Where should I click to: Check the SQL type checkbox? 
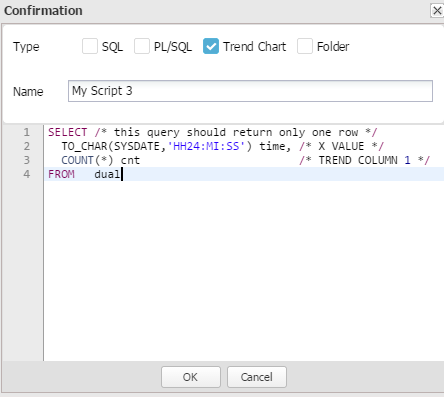pos(90,46)
